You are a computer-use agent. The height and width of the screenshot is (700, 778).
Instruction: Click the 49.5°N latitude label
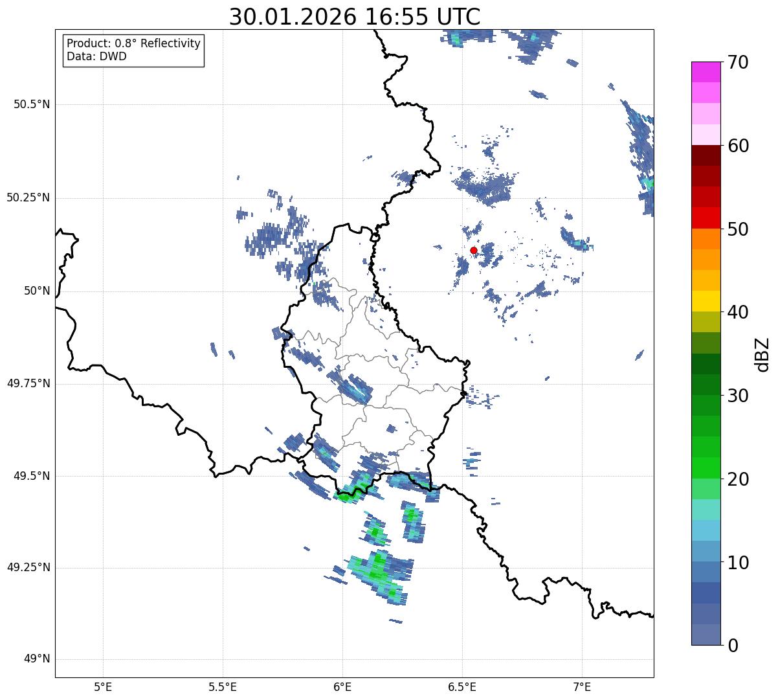[32, 476]
